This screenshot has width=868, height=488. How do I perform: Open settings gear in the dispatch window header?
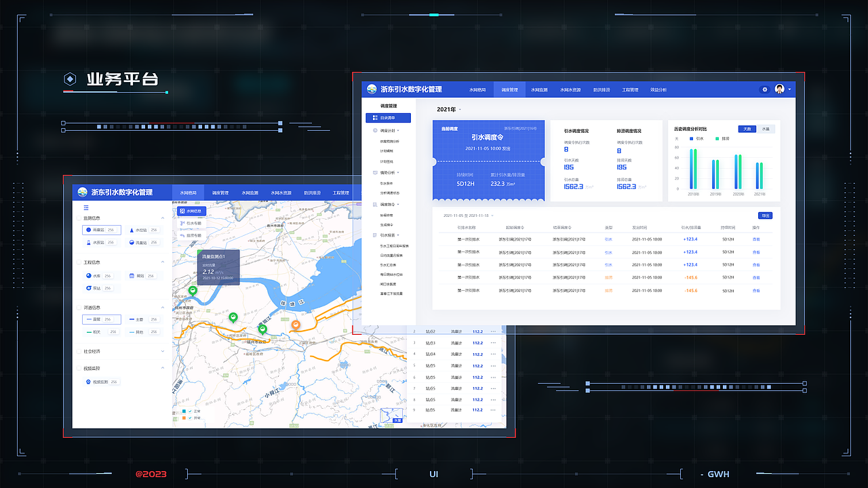pyautogui.click(x=765, y=89)
